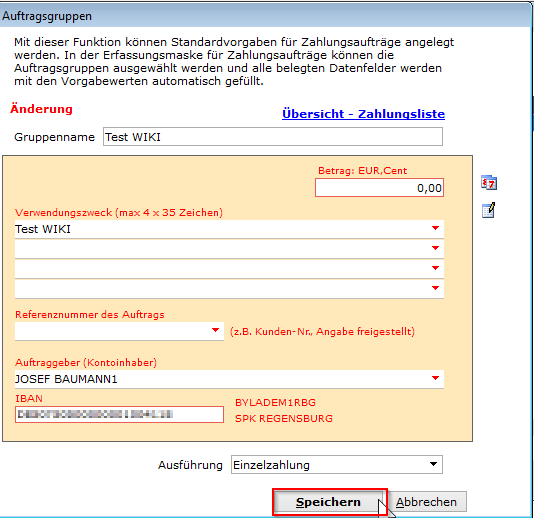The width and height of the screenshot is (534, 518).
Task: Click the Auftragsgruppen window title
Action: pyautogui.click(x=47, y=16)
